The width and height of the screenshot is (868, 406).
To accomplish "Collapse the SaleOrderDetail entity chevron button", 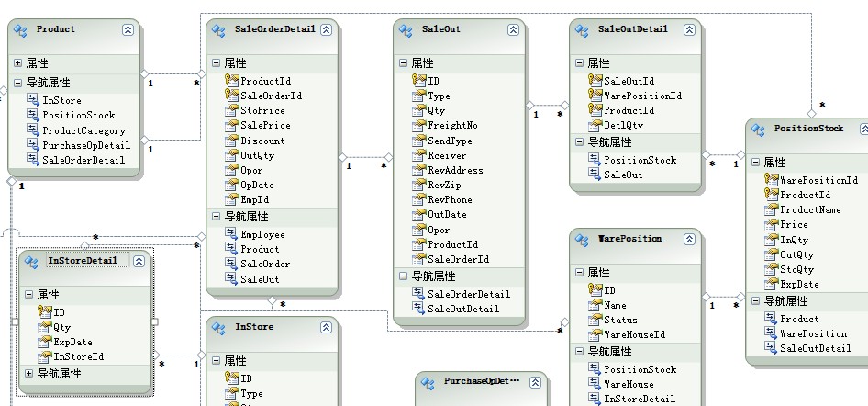I will (326, 30).
